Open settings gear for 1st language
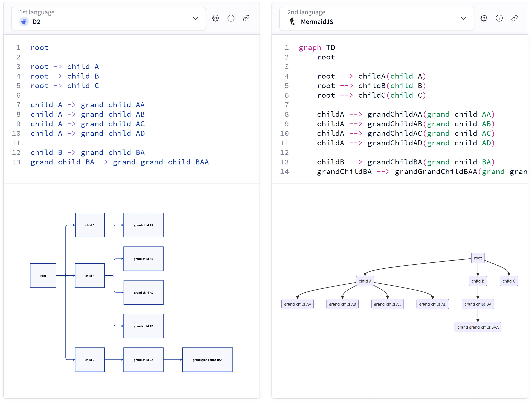Screen dimensions: 532x404 (x=216, y=18)
